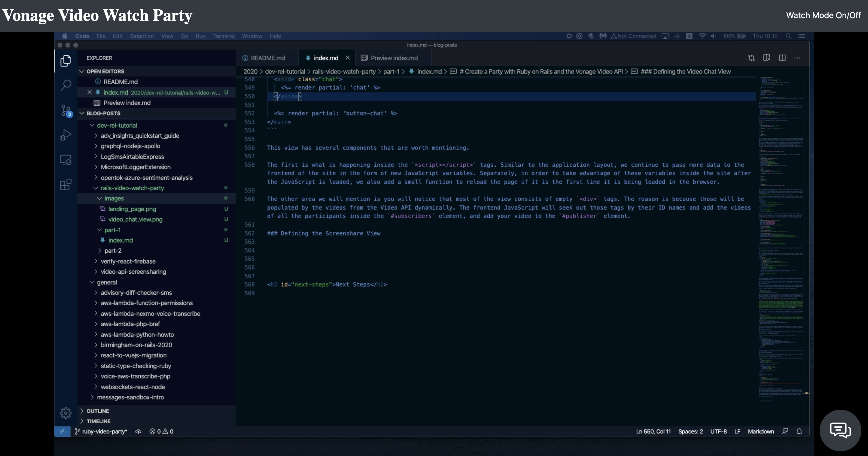Select Preview index.md in Open Editors

[127, 103]
